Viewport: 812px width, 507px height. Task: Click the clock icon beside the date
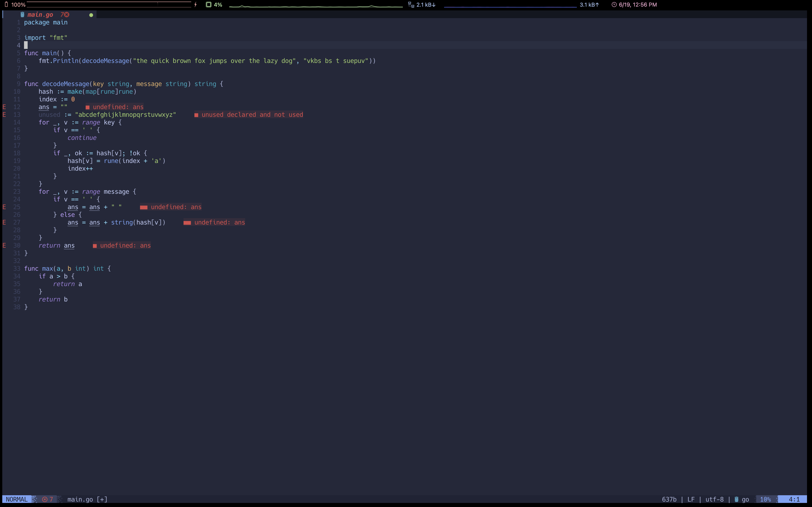click(614, 4)
